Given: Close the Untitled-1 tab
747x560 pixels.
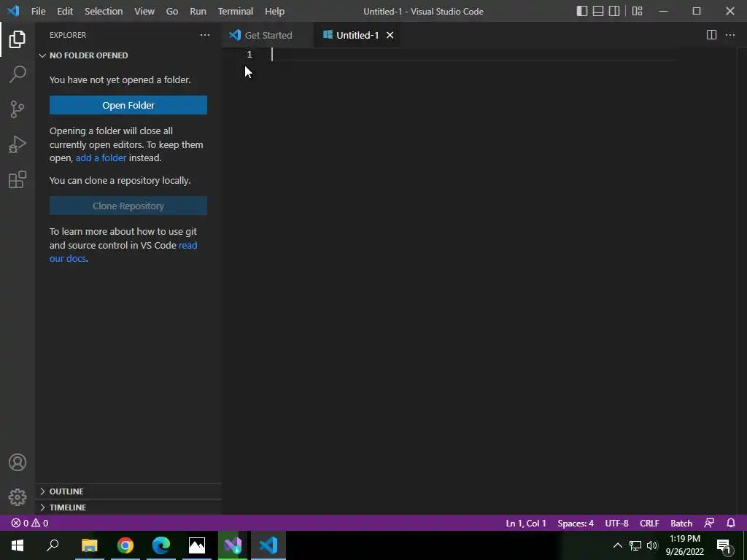Looking at the screenshot, I should coord(390,35).
